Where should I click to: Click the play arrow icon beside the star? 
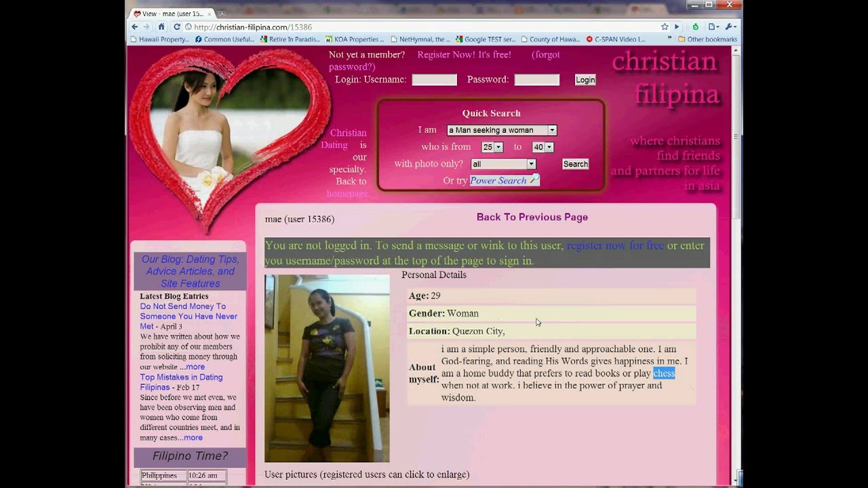pyautogui.click(x=677, y=26)
